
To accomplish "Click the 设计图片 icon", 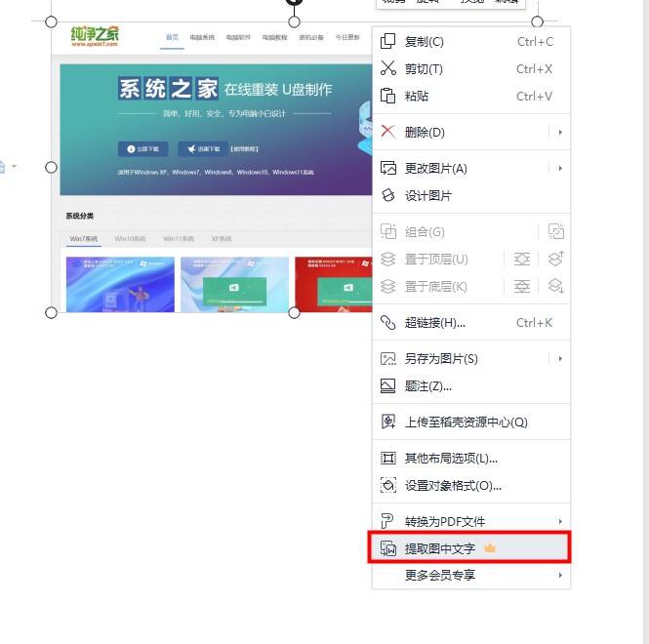I will (x=387, y=195).
